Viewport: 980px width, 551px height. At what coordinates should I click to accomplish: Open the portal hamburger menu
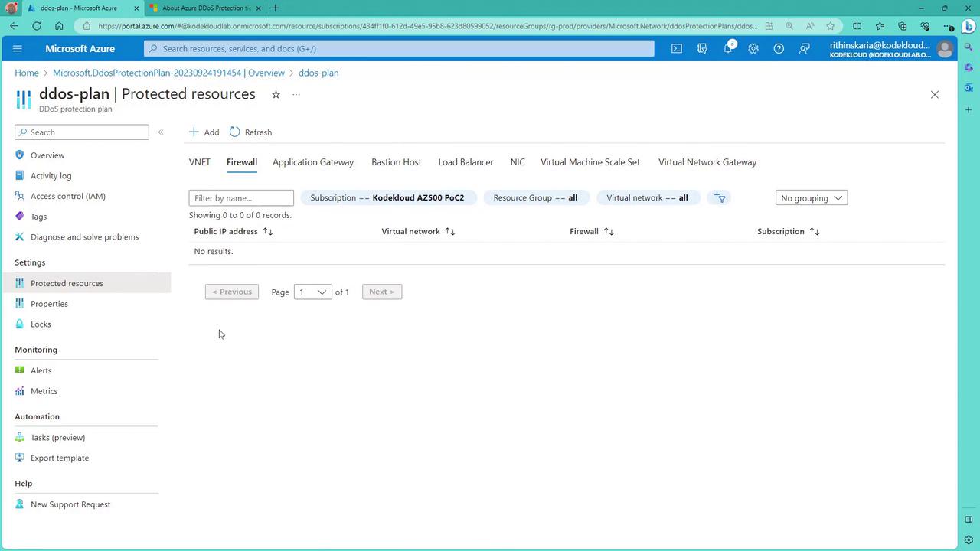click(x=18, y=48)
